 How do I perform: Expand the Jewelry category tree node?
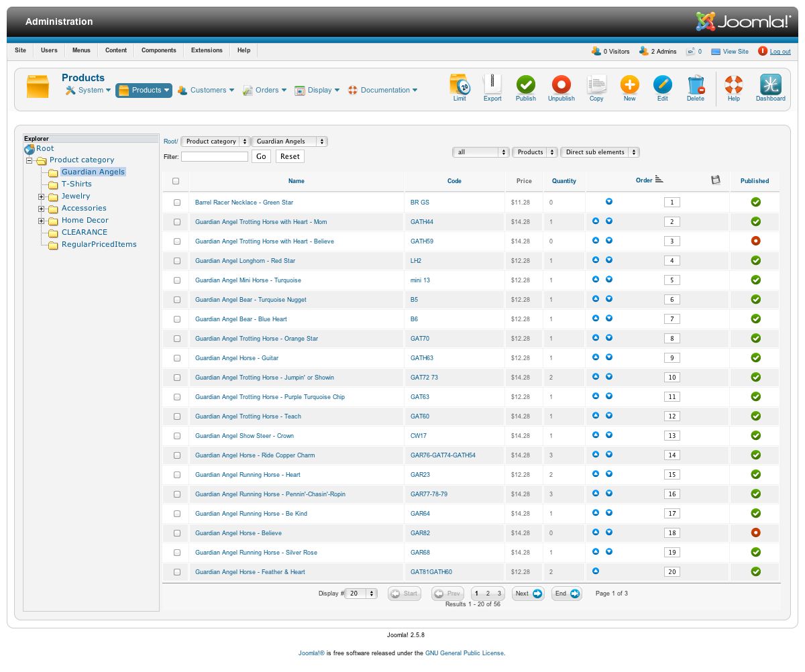42,197
